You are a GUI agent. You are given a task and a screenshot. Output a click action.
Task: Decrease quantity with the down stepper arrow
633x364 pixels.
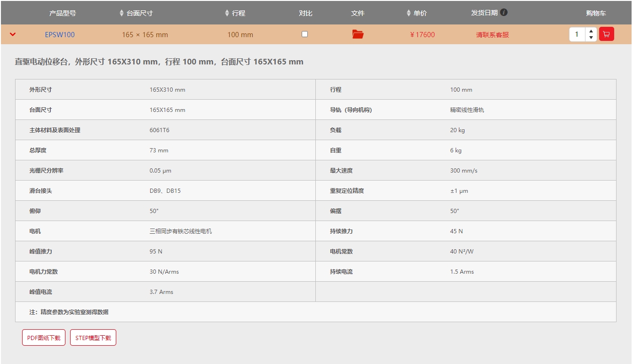tap(591, 38)
